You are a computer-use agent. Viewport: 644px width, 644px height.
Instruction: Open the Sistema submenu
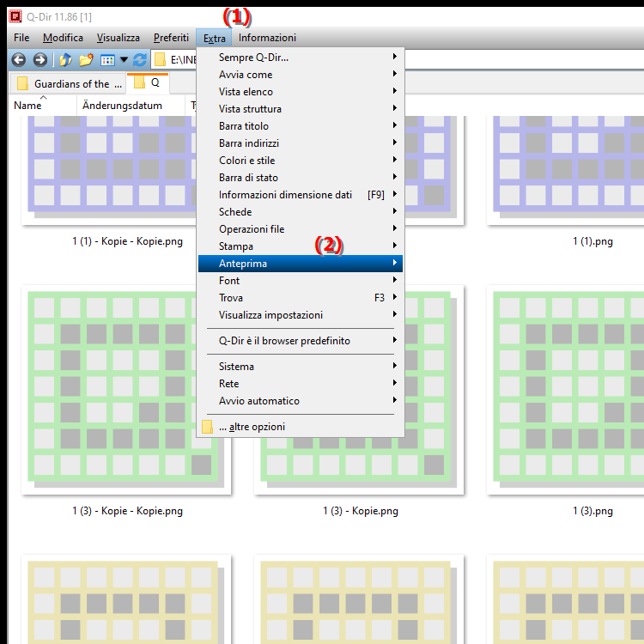pos(301,367)
